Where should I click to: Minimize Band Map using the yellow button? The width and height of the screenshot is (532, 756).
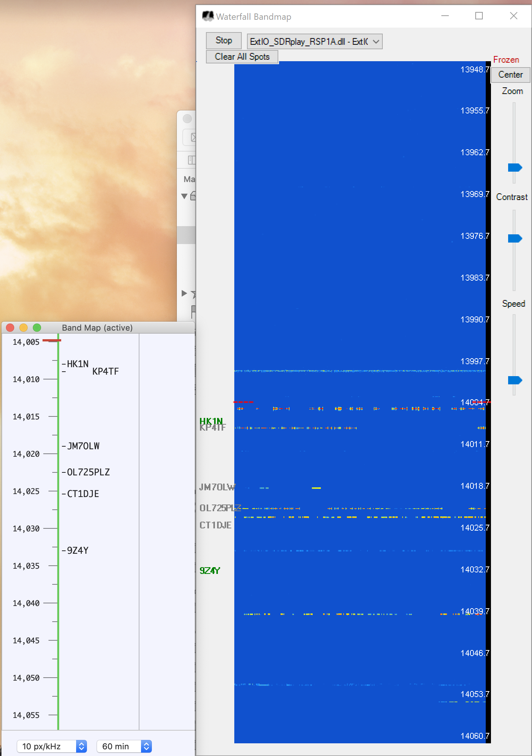[24, 328]
